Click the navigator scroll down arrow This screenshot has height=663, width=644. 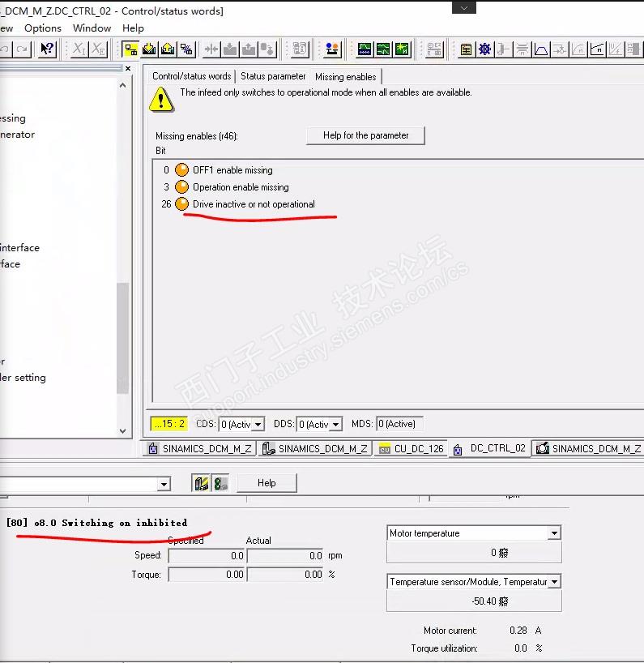pos(123,431)
